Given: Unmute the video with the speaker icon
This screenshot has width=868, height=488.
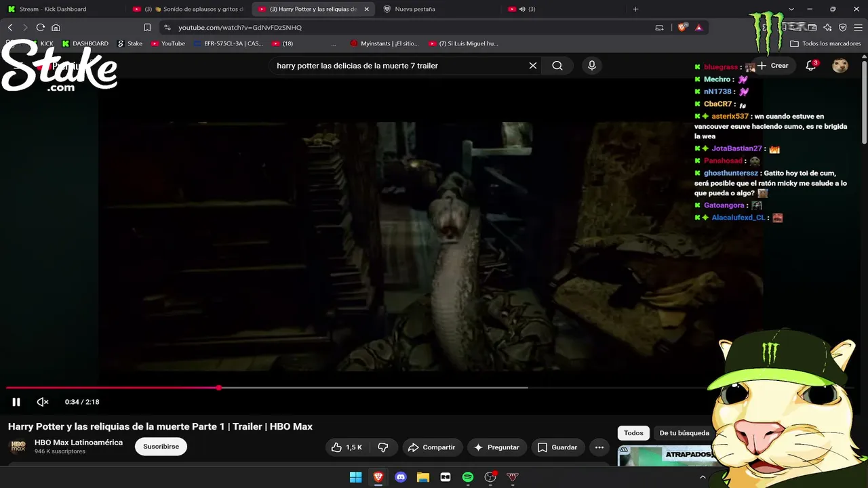Looking at the screenshot, I should pos(43,402).
